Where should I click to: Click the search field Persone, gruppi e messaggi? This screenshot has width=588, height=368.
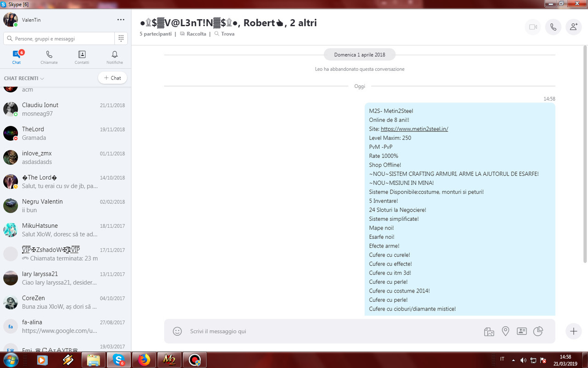(x=59, y=39)
